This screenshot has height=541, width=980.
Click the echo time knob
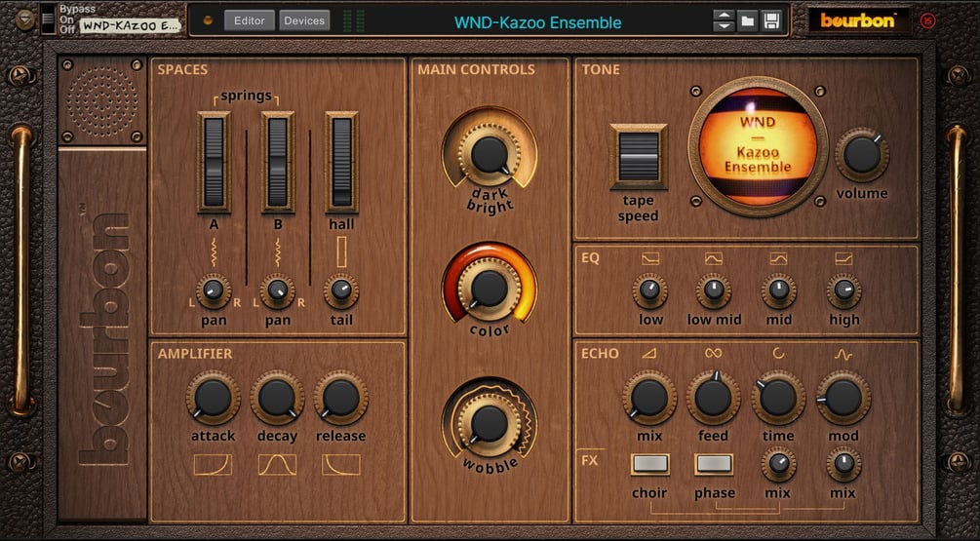click(x=778, y=398)
